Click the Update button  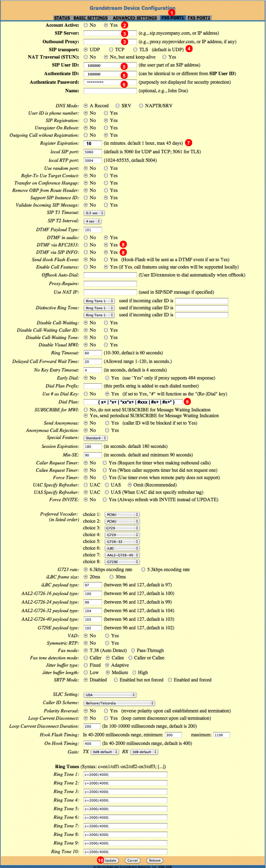tap(110, 860)
